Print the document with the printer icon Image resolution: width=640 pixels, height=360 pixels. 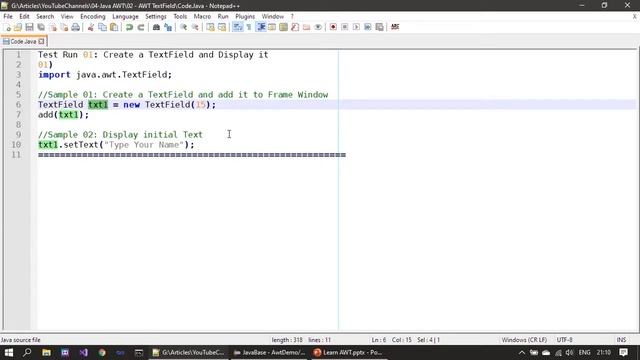click(76, 27)
